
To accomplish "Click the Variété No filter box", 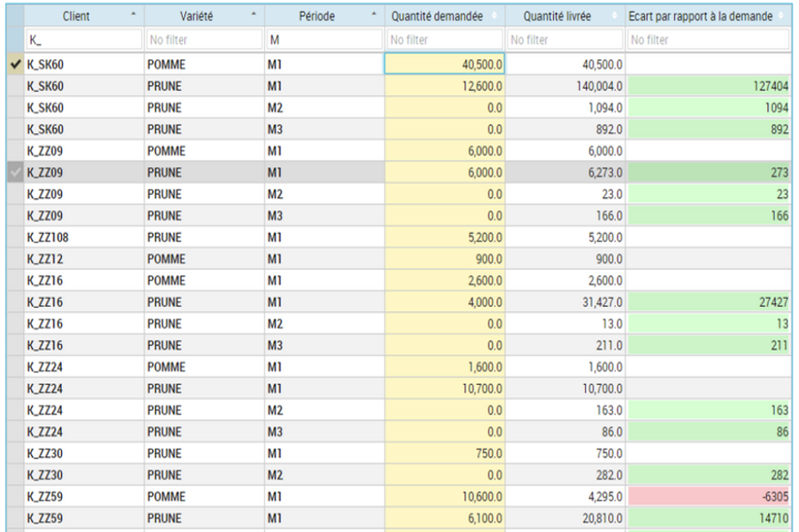I will (x=205, y=40).
